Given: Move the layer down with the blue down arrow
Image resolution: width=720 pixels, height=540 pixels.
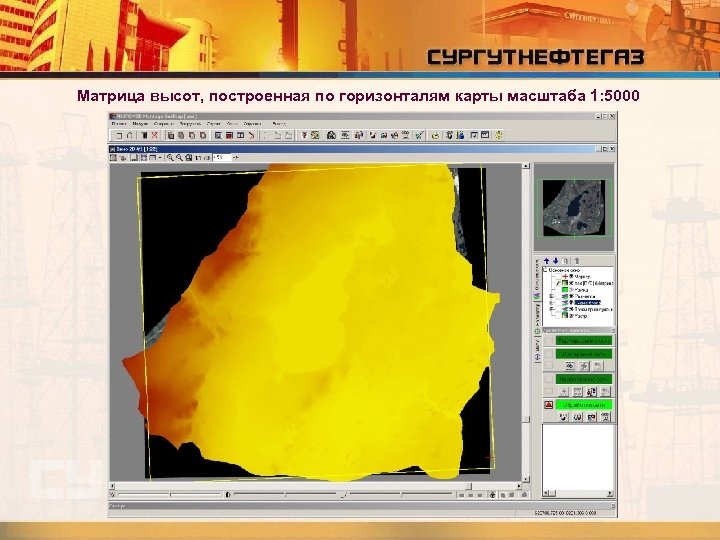Looking at the screenshot, I should click(x=556, y=261).
